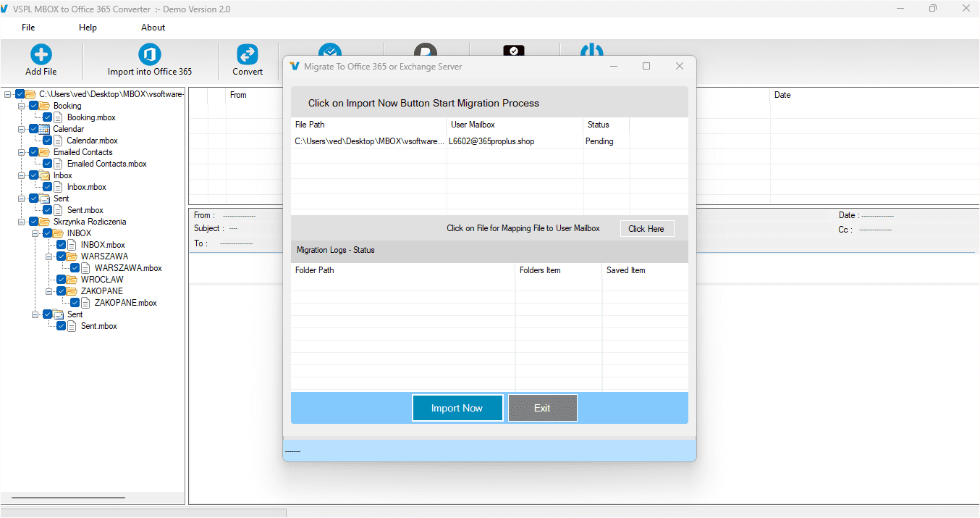Click the VSPL logo in the main title bar
The height and width of the screenshot is (518, 980).
[x=5, y=9]
